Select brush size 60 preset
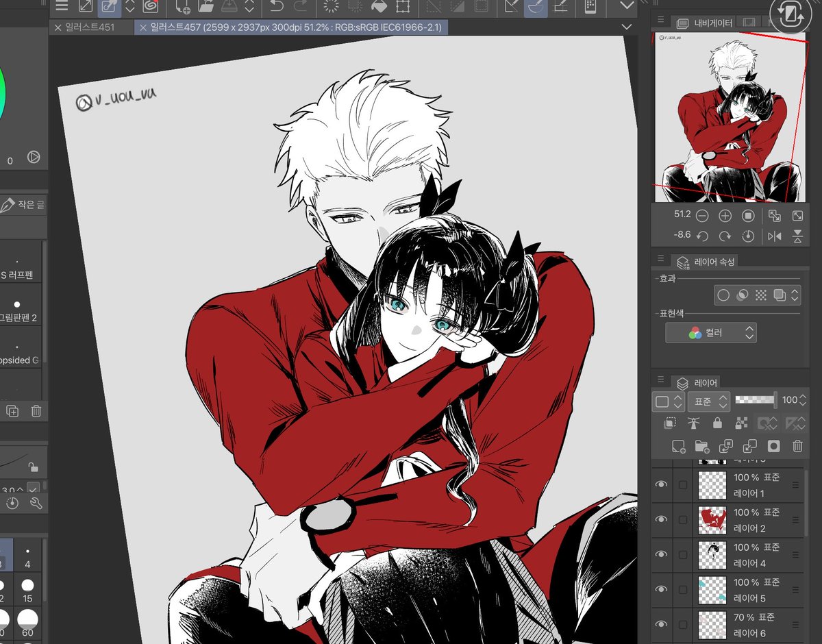This screenshot has width=822, height=644. point(27,623)
